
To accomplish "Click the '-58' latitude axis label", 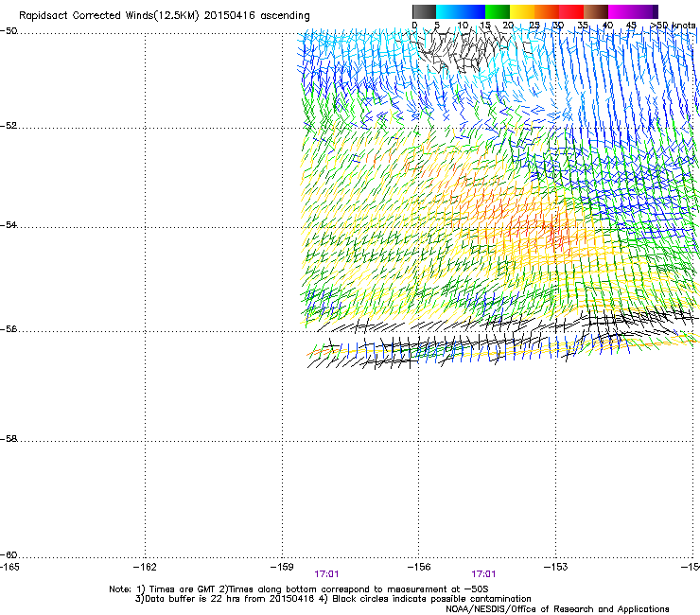I will coord(9,439).
